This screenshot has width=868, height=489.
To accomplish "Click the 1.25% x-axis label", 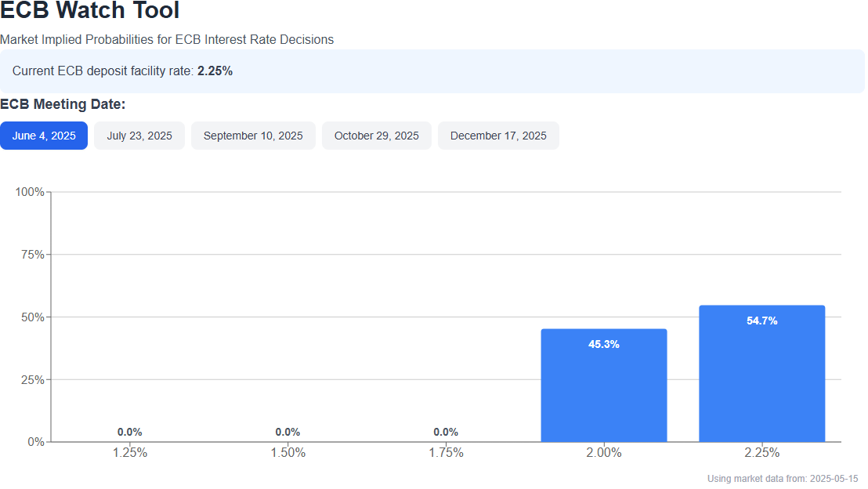I will pyautogui.click(x=130, y=452).
